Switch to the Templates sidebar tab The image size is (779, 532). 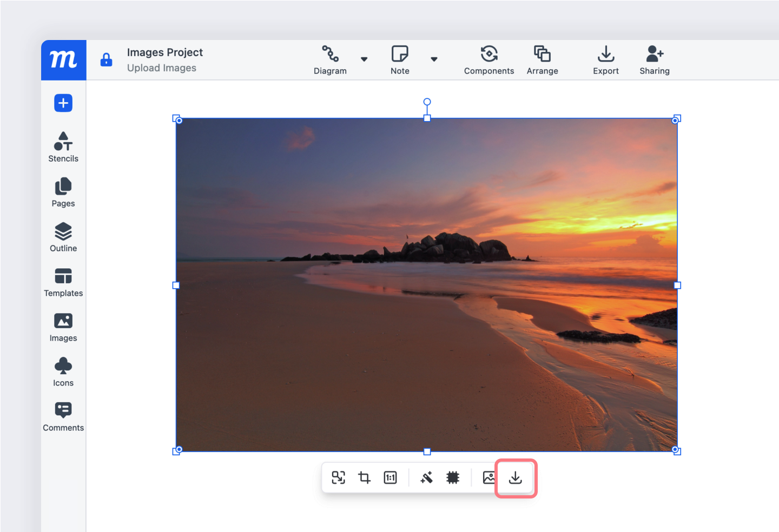(x=63, y=282)
